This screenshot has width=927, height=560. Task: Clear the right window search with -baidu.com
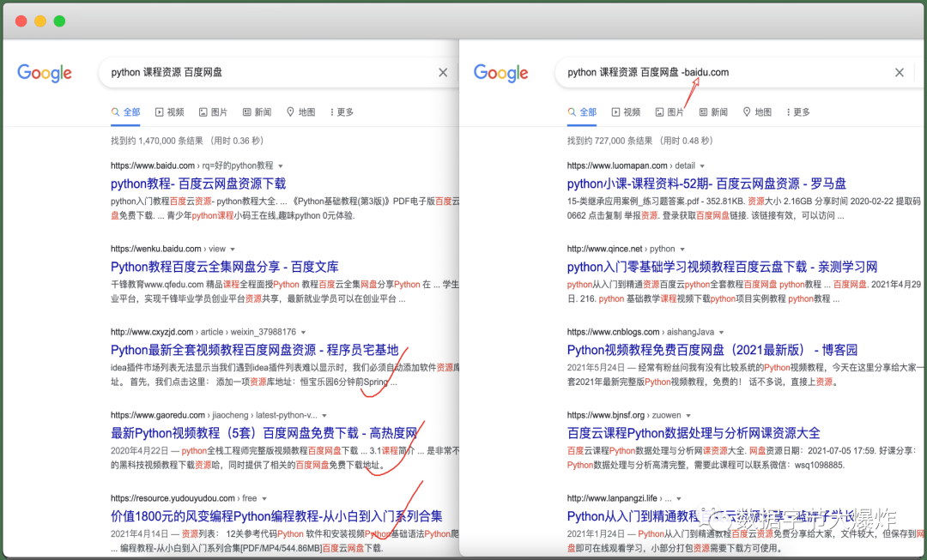click(x=900, y=73)
